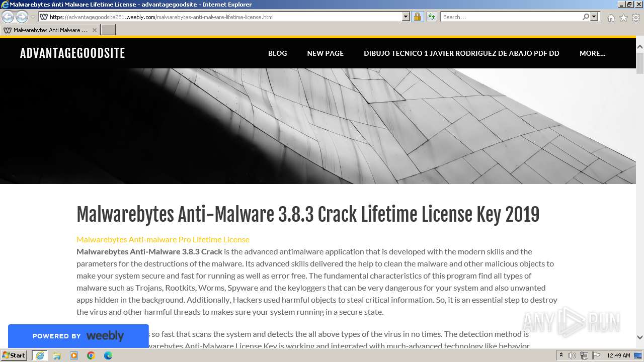Click the page scrollbar up arrow
This screenshot has height=362, width=644.
[x=640, y=47]
